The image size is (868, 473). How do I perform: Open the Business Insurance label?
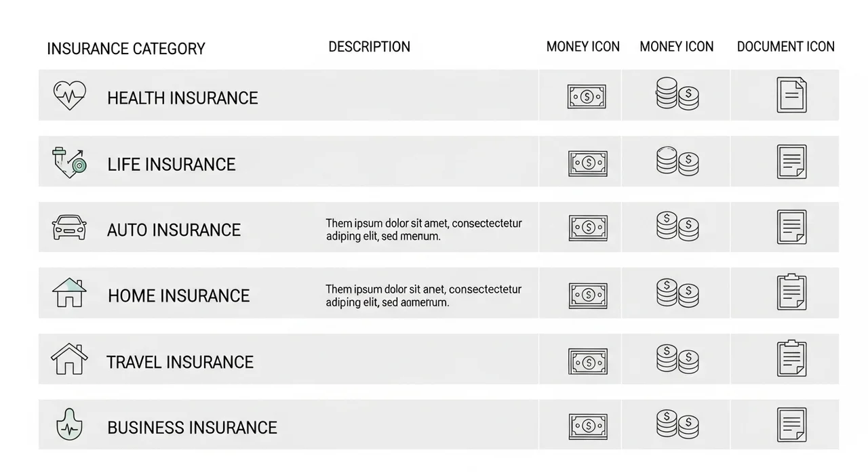coord(192,428)
